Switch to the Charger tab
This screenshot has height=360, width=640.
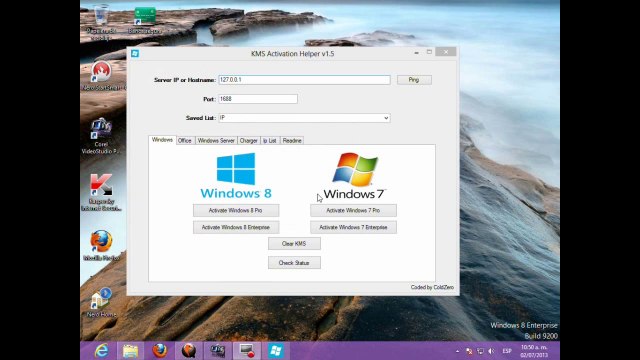pos(248,140)
